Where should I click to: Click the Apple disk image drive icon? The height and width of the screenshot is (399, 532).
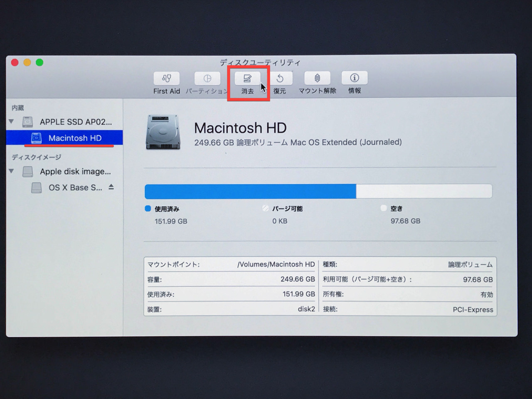pos(27,171)
